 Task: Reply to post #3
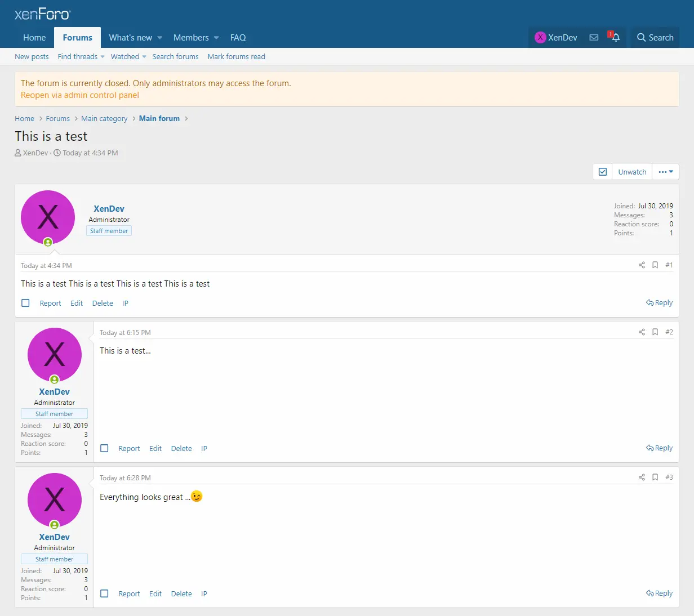[660, 593]
